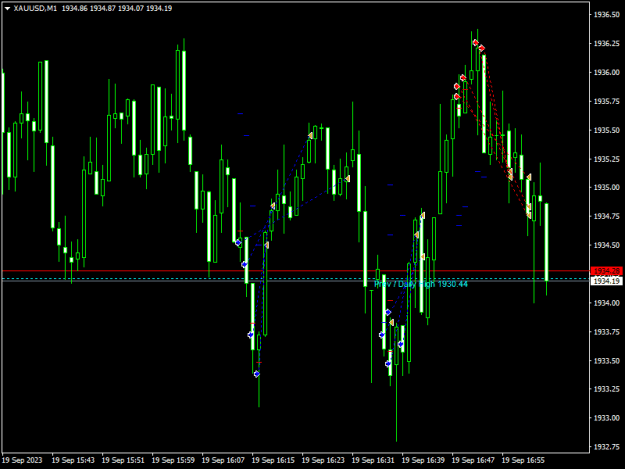
Task: Click the 19 Sep 16:39 time label
Action: (423, 460)
